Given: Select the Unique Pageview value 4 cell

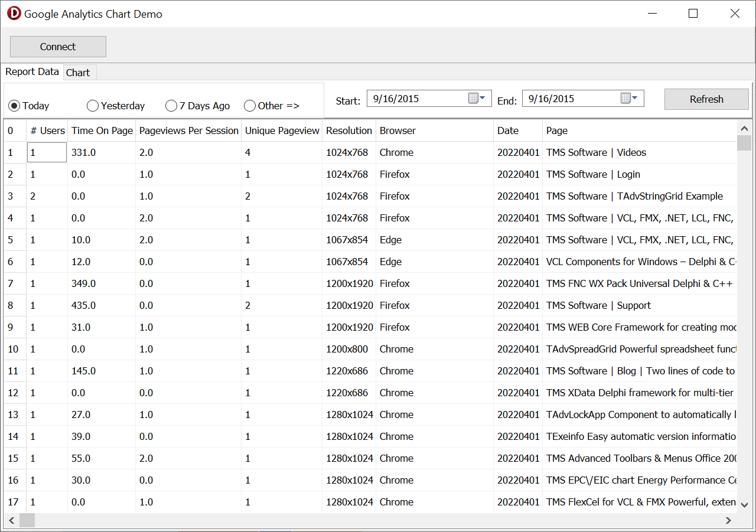Looking at the screenshot, I should click(x=282, y=152).
